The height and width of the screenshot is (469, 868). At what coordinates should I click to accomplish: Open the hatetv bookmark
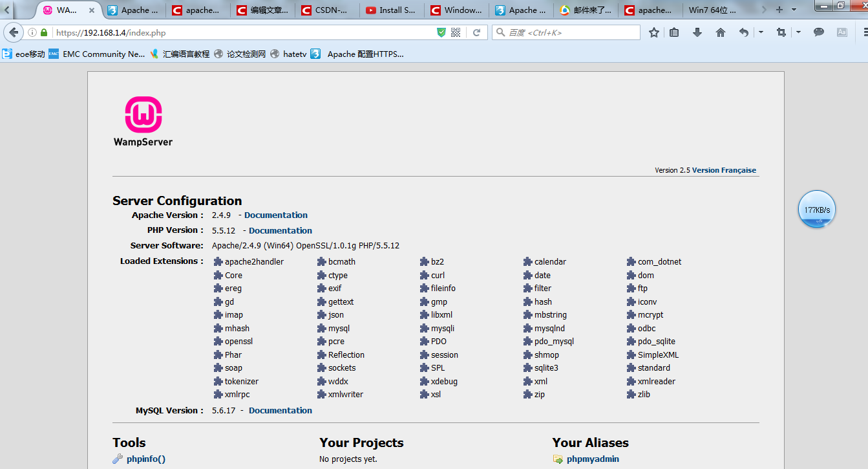tap(288, 54)
